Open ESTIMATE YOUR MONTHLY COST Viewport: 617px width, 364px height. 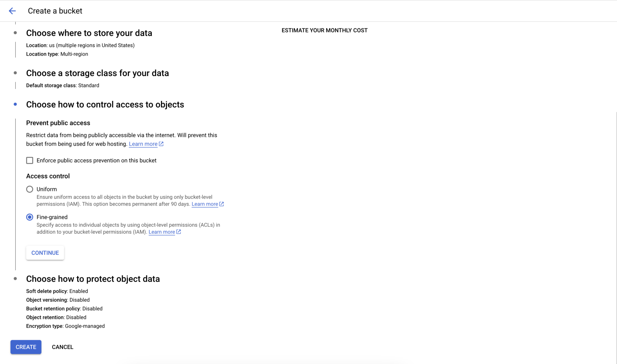point(324,30)
